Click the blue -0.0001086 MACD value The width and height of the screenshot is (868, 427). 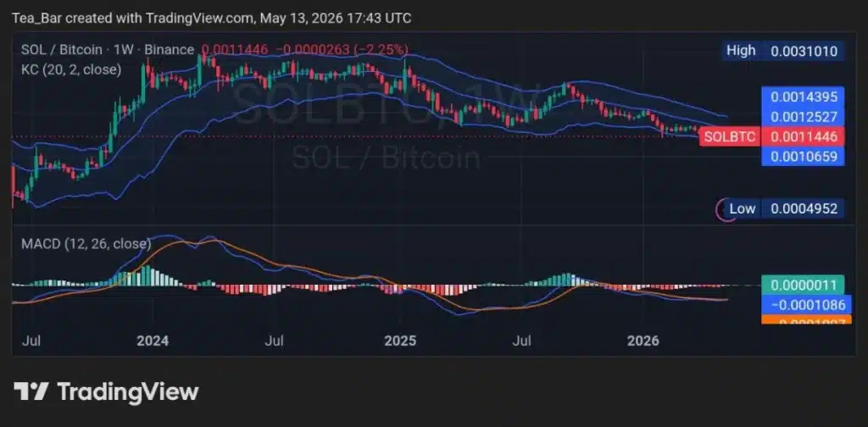pos(807,304)
